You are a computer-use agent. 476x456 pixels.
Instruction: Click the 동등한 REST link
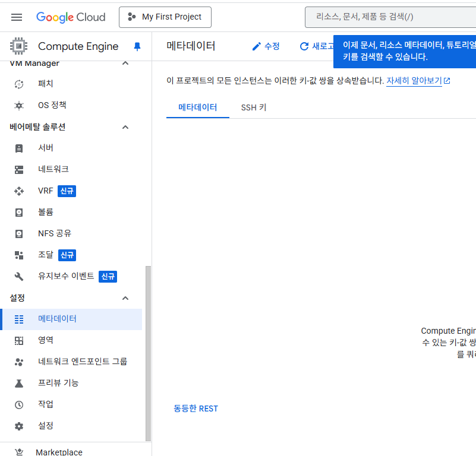(x=196, y=408)
